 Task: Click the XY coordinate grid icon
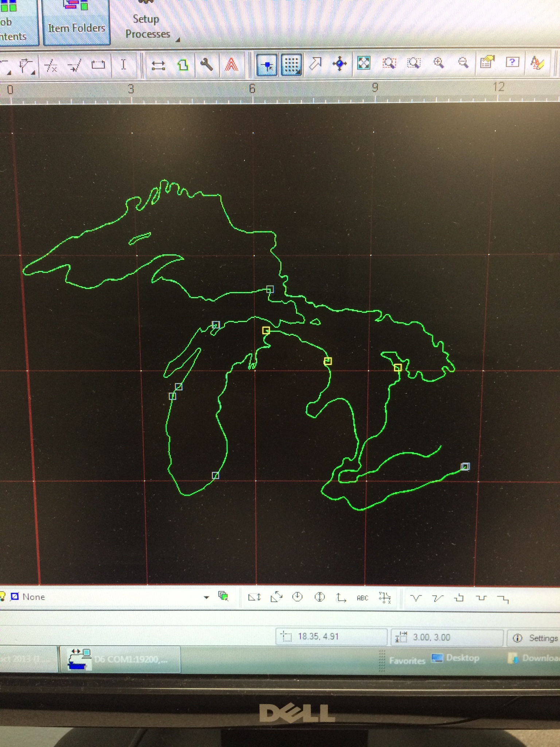(x=385, y=597)
